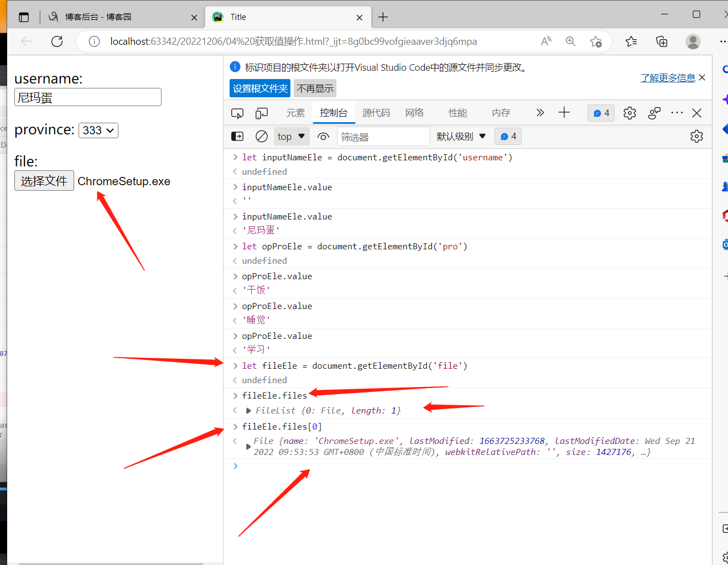
Task: Focus the console 筛选器 filter box
Action: [x=383, y=137]
